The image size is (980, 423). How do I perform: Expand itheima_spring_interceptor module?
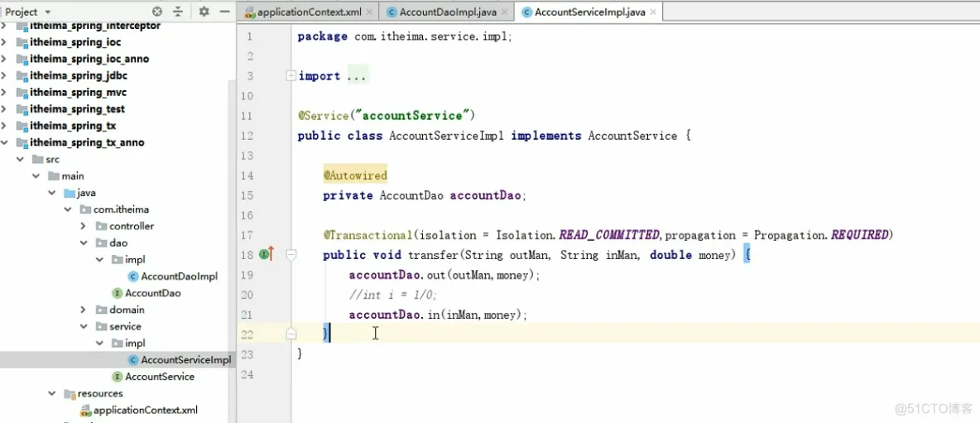pyautogui.click(x=5, y=26)
